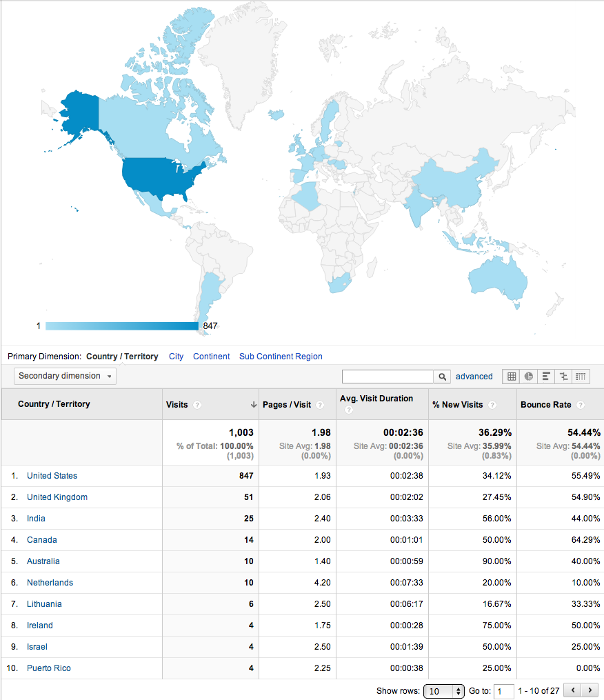This screenshot has width=604, height=700.
Task: Click the map legend gradient bar
Action: 122,326
